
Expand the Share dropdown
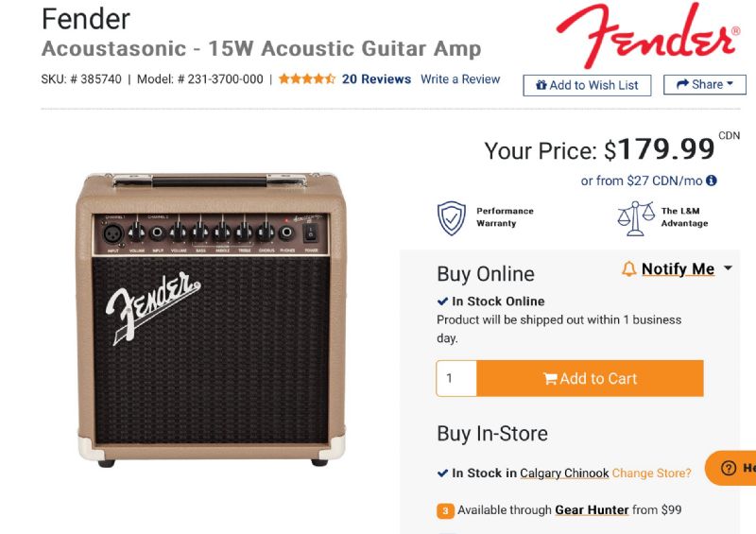pos(705,85)
